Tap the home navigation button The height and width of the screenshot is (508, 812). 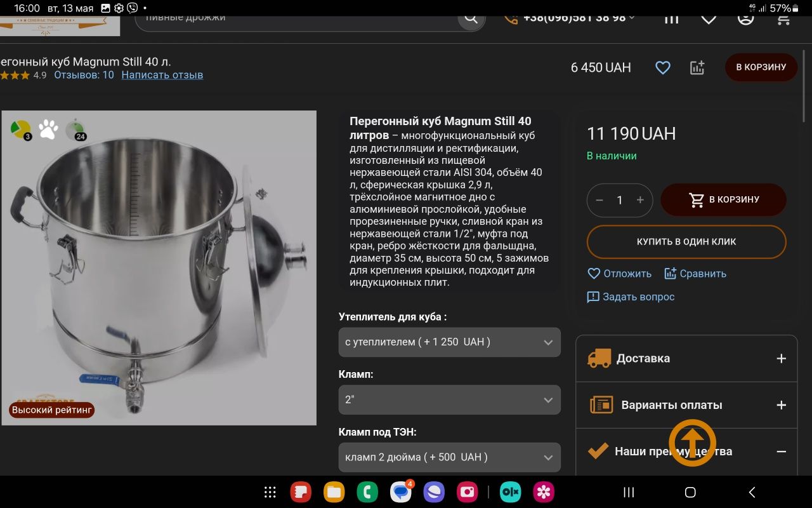point(690,492)
